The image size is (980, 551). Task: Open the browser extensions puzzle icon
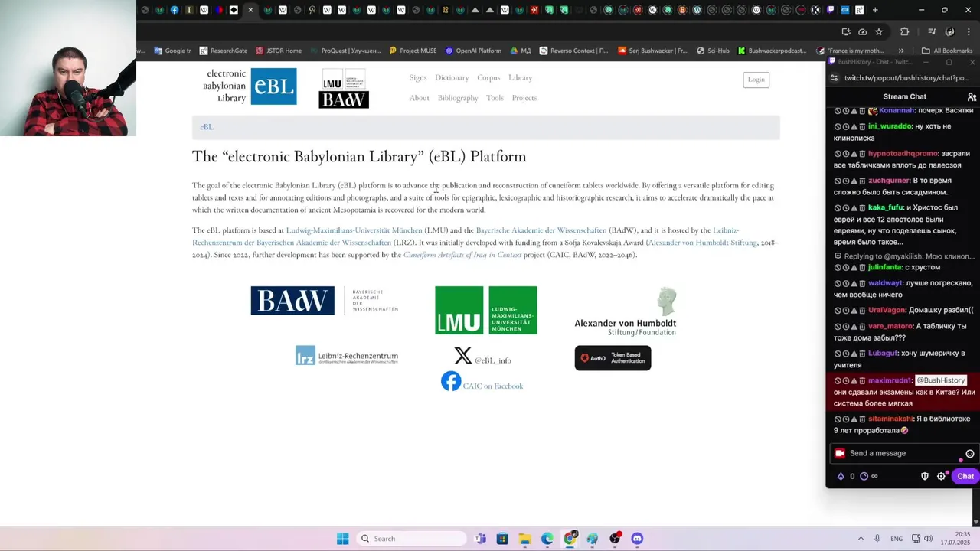[905, 31]
